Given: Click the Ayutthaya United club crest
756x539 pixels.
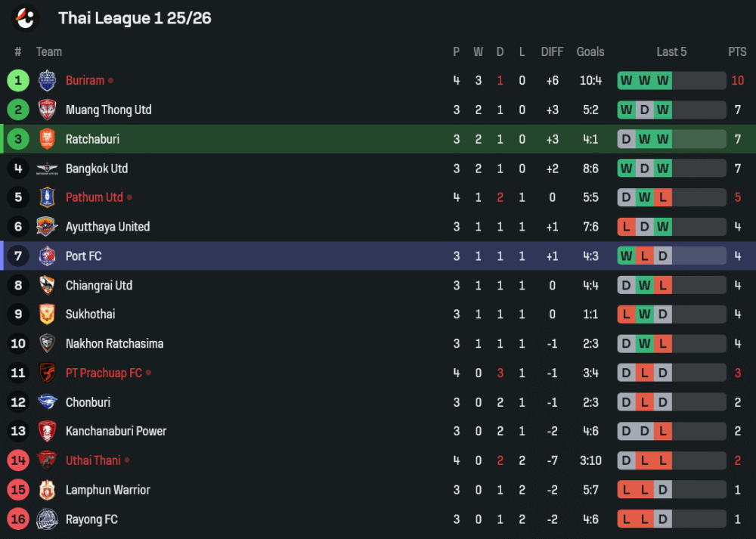Looking at the screenshot, I should [47, 227].
